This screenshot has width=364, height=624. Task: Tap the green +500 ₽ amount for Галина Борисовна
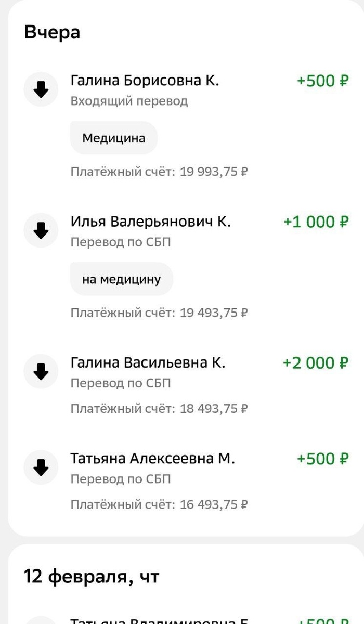pyautogui.click(x=322, y=81)
